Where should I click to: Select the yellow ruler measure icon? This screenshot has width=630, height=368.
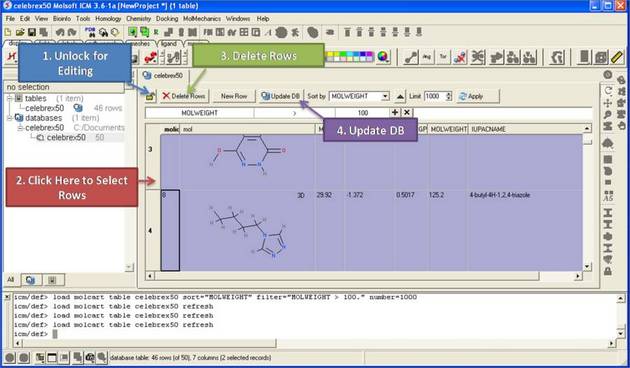[617, 57]
